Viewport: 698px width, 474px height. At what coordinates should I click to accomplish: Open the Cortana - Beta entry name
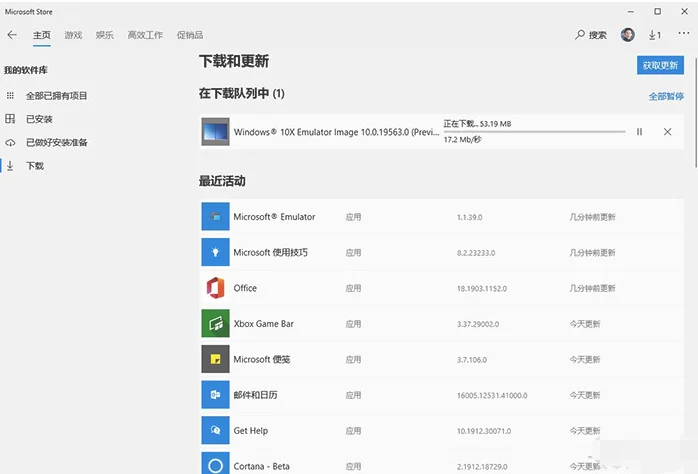[261, 466]
